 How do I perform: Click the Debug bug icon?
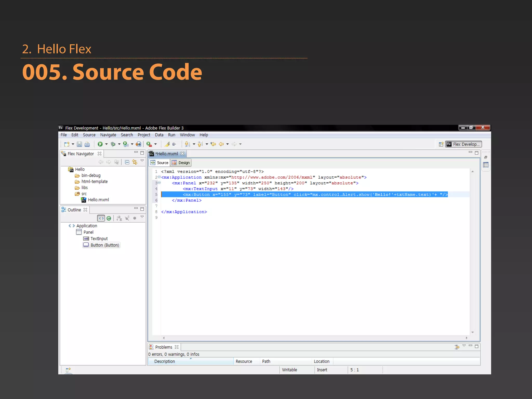[113, 144]
